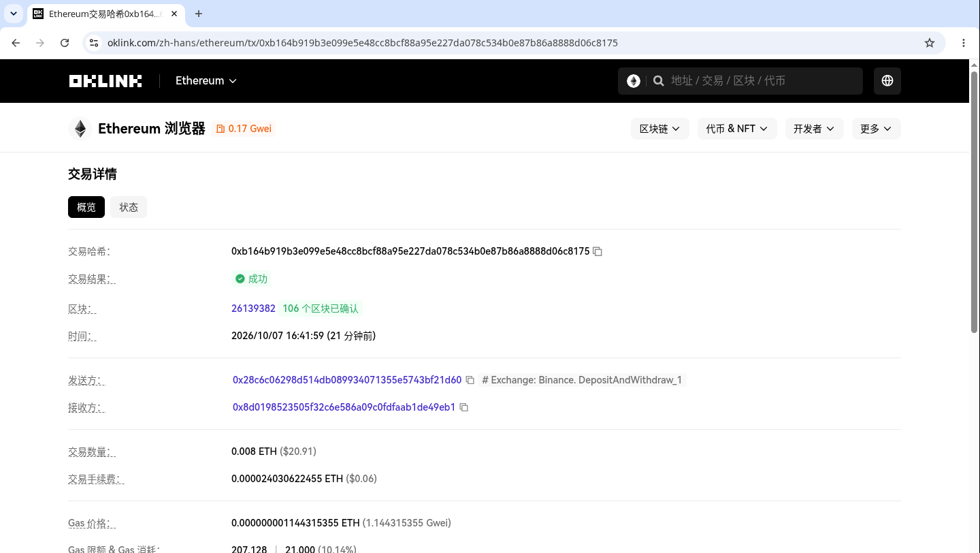Image resolution: width=980 pixels, height=553 pixels.
Task: Click the Binance DepositAndWithdraw_1 tag
Action: (582, 380)
